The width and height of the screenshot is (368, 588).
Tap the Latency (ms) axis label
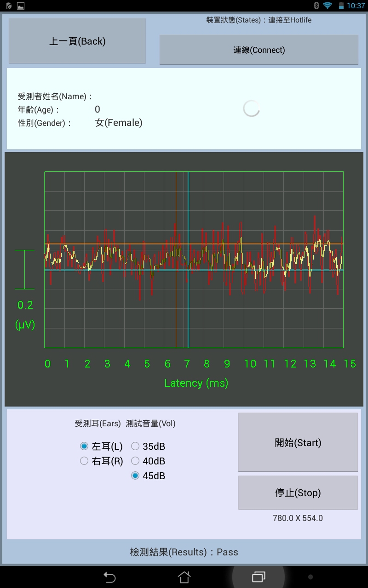coord(196,383)
